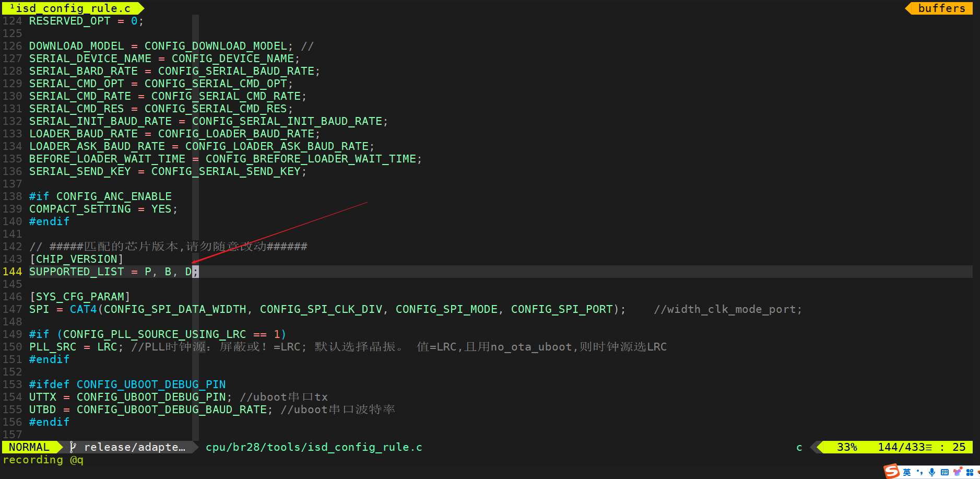Viewport: 980px width, 479px height.
Task: Click CONFIG_PLL_SOURCE_USING_LRC on line 149
Action: point(155,334)
